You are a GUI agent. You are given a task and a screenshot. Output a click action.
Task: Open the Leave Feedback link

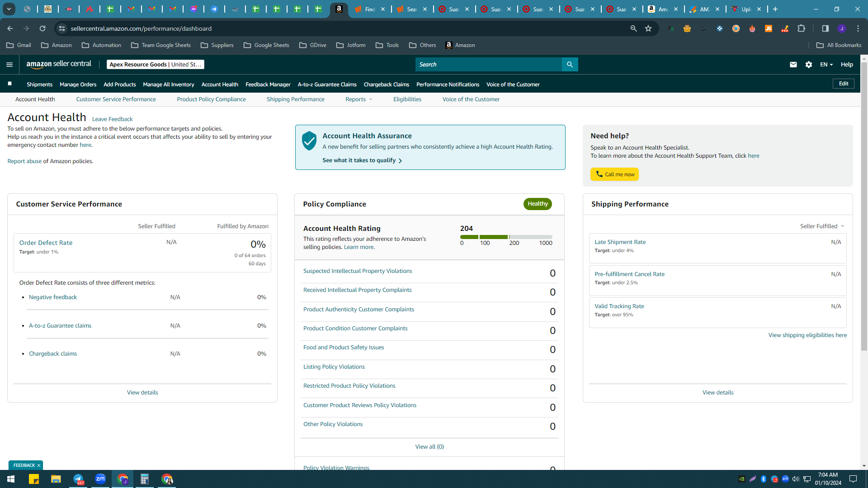(x=112, y=119)
